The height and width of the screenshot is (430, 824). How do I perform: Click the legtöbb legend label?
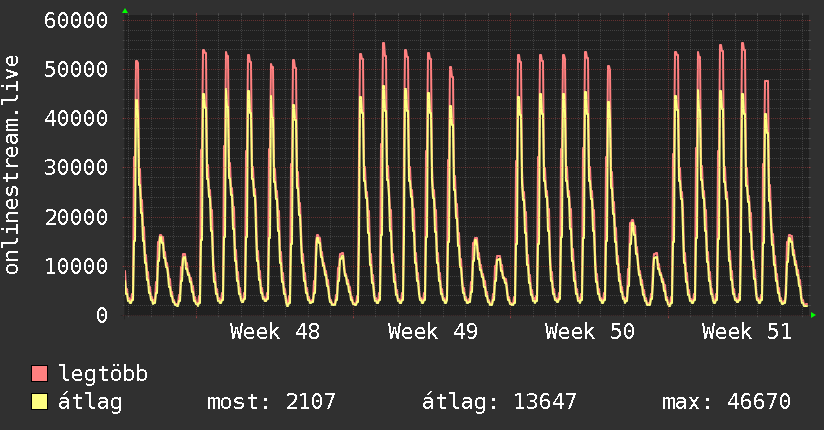[x=103, y=374]
